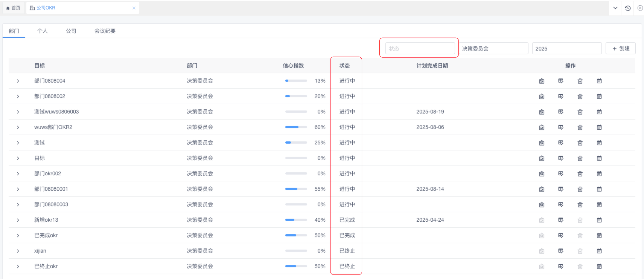644x279 pixels.
Task: Click the calendar note icon for 已终止okr
Action: pos(599,267)
